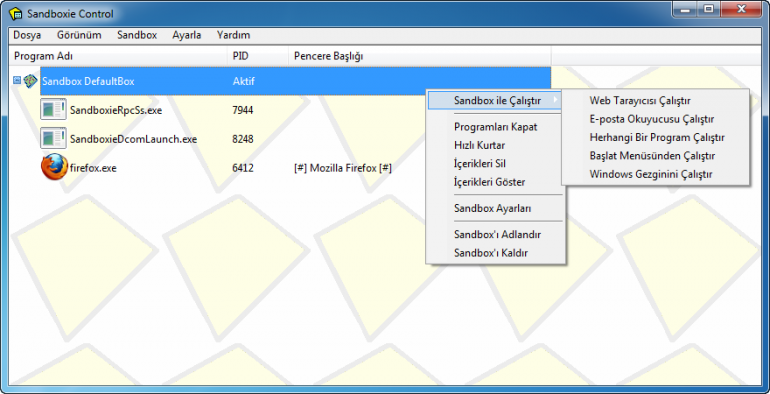Click the Sandboxie Control title bar icon

pyautogui.click(x=16, y=13)
